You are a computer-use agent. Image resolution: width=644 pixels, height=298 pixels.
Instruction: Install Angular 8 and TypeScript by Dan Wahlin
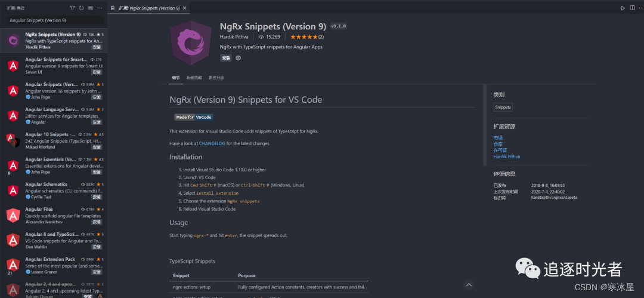(x=97, y=247)
